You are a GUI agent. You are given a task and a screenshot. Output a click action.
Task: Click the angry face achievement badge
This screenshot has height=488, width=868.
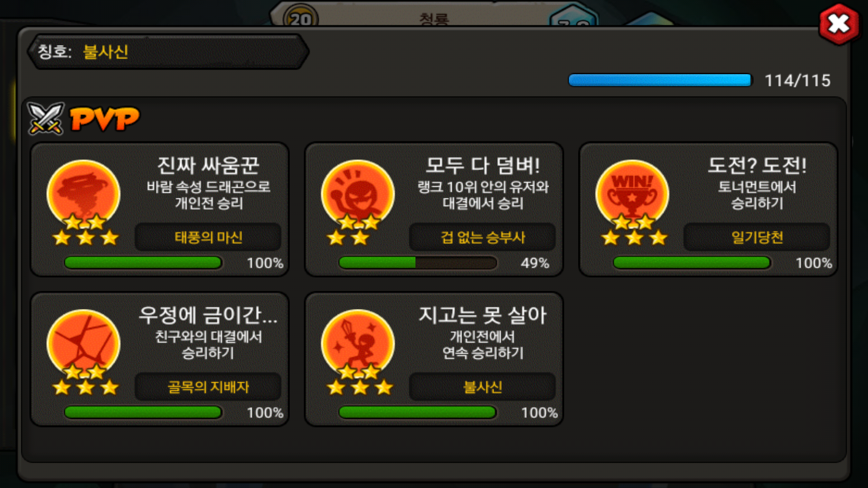(x=358, y=194)
